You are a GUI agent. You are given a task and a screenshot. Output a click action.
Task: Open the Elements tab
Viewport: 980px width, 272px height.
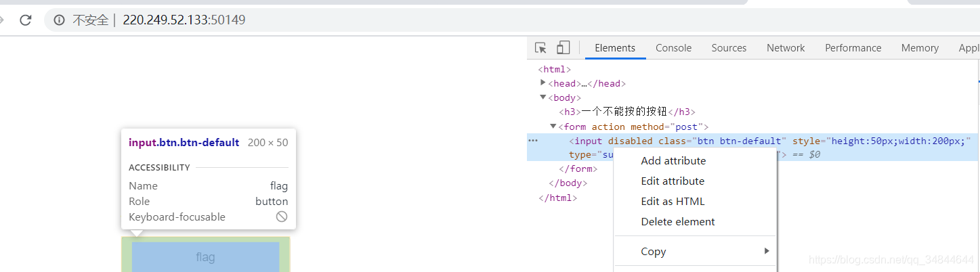[615, 48]
